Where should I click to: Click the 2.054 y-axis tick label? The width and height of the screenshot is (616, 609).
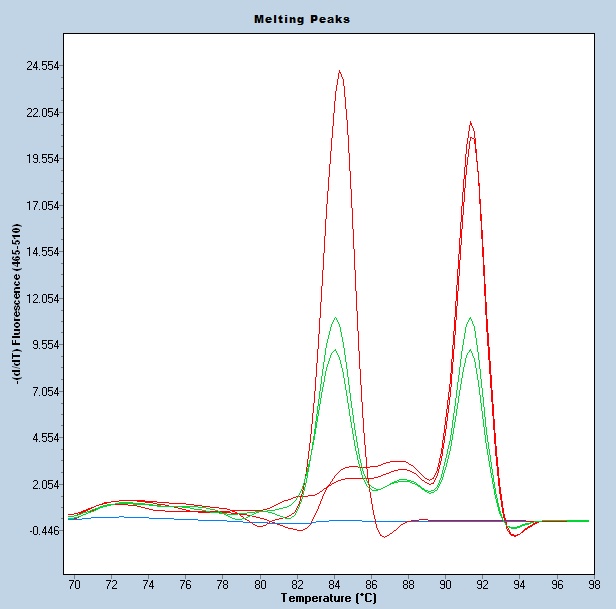[42, 485]
